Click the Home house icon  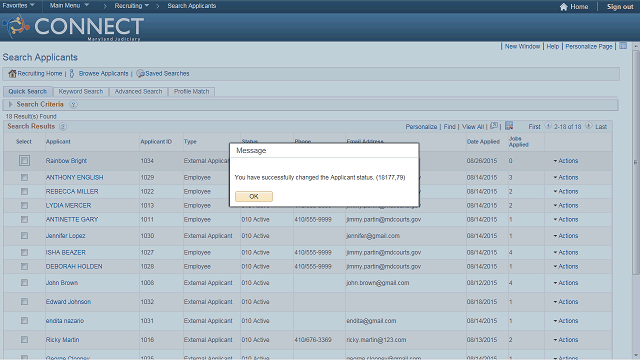coord(563,7)
